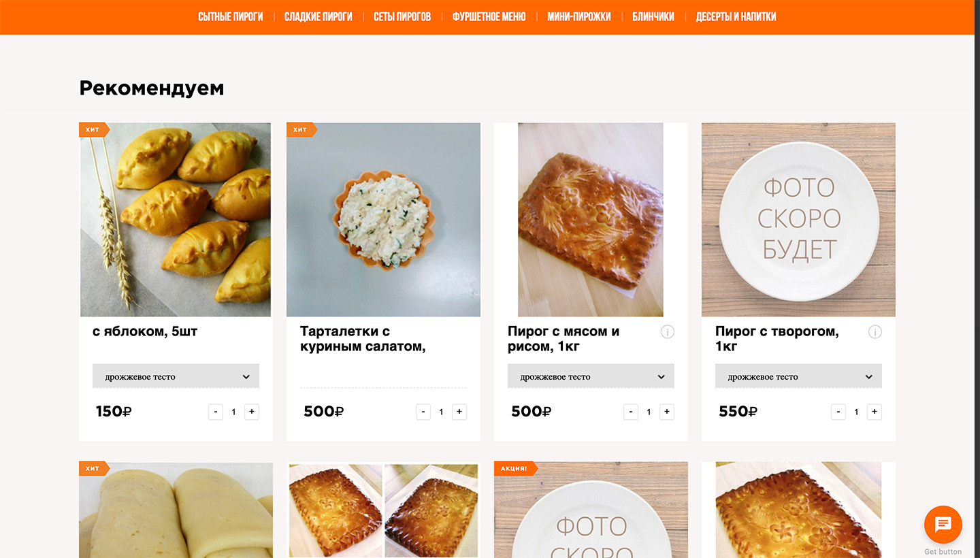Open Сытные пироги menu section
This screenshot has height=558, width=980.
[230, 17]
